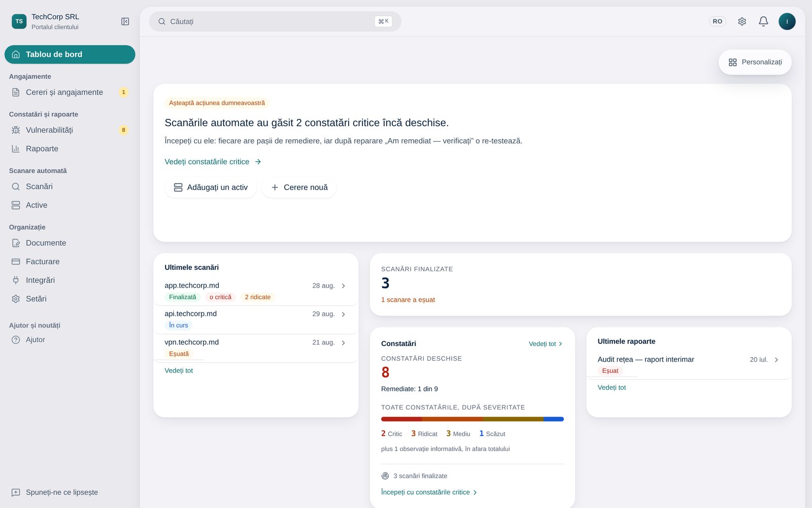This screenshot has width=812, height=508.
Task: Click the Scanări finalizate summary card
Action: [581, 284]
